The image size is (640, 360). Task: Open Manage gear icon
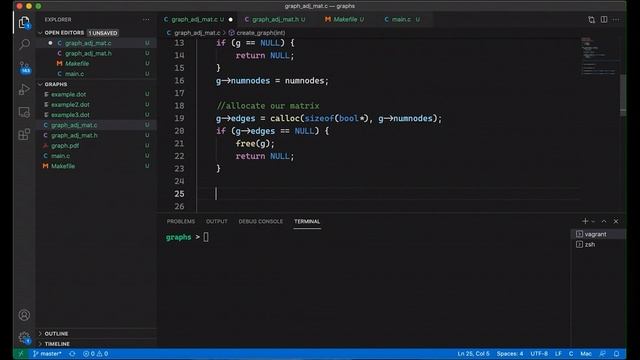(24, 338)
